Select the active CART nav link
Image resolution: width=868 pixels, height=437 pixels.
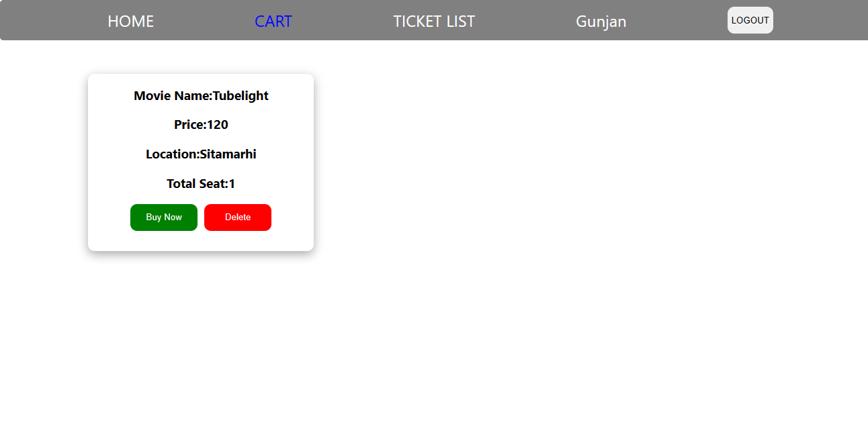(273, 21)
